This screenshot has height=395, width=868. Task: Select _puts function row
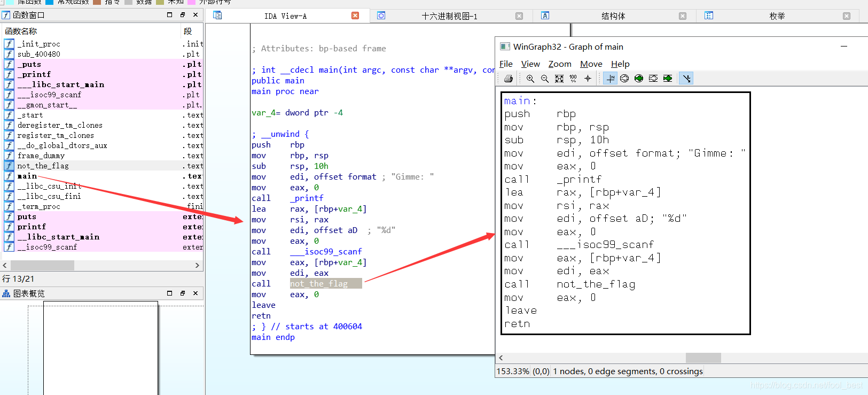click(104, 64)
